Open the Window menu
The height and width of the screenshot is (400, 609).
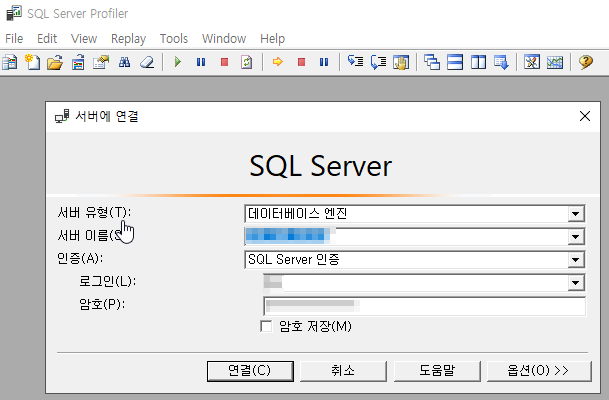(x=224, y=38)
